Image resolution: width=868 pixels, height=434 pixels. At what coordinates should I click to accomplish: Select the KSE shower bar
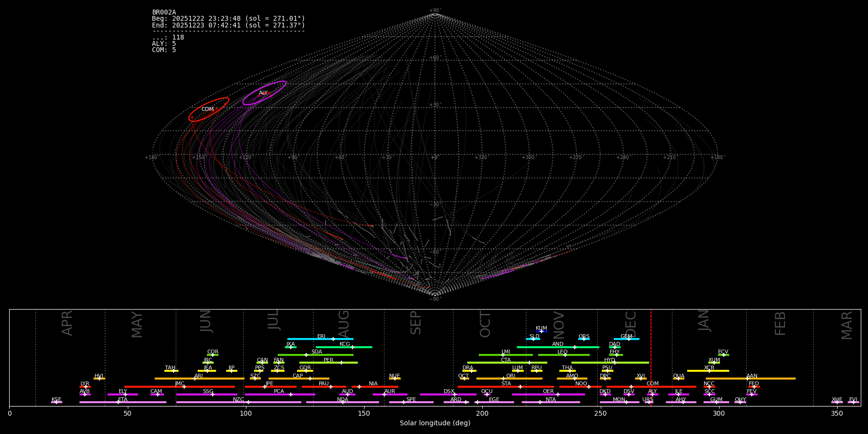(56, 402)
